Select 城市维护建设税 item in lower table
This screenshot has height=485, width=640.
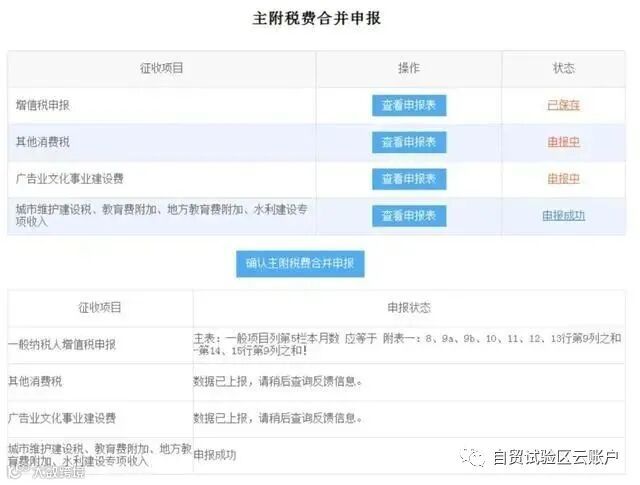pos(100,455)
